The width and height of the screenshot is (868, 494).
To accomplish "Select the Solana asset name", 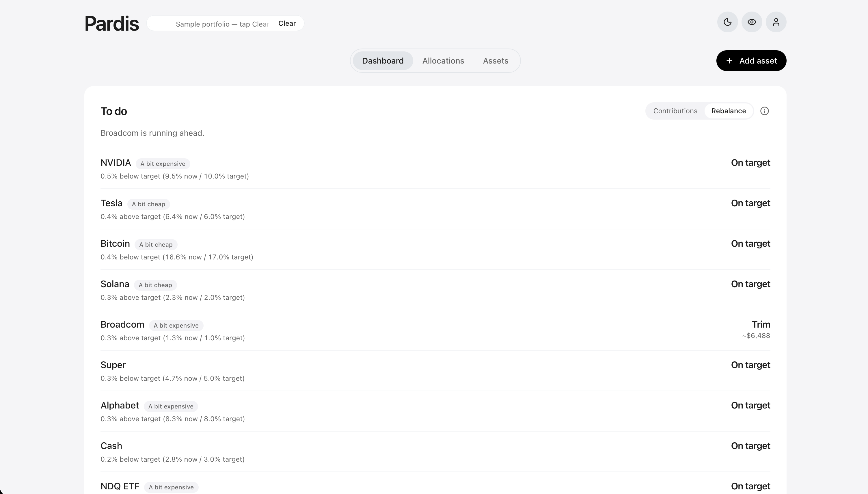I will [115, 284].
